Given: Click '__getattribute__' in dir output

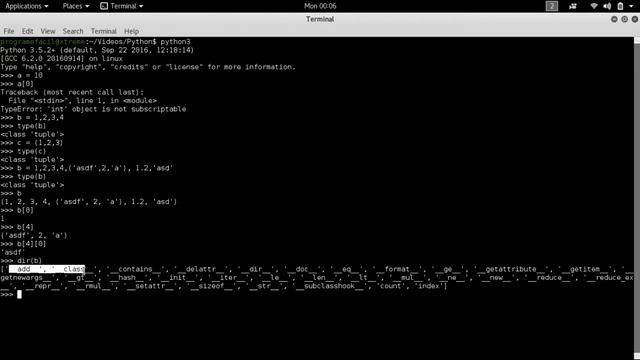Looking at the screenshot, I should pyautogui.click(x=511, y=269).
